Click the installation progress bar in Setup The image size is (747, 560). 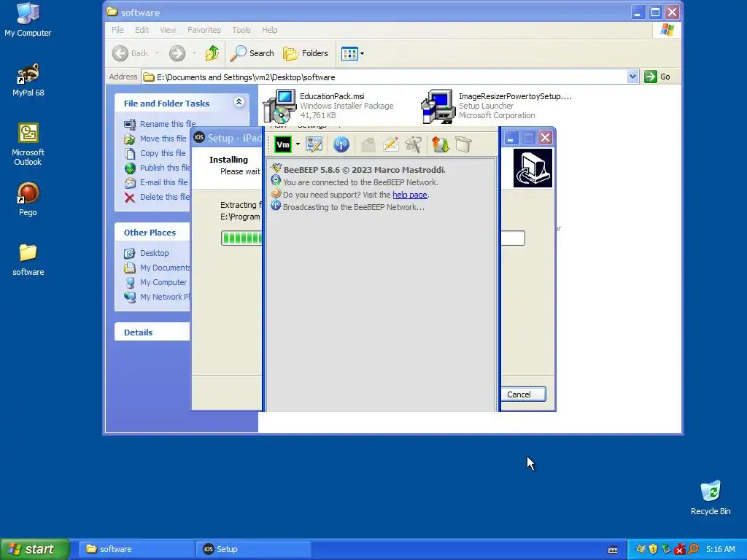(x=241, y=238)
